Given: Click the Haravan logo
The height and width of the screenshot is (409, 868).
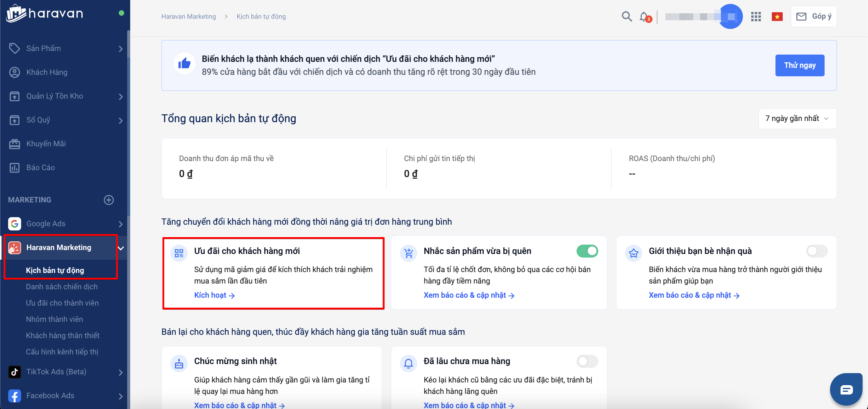Looking at the screenshot, I should (x=45, y=13).
